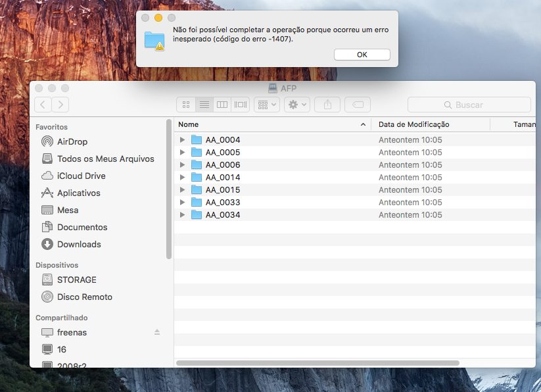Eject the freenas shared server
Screen dimensions: 541x392
(x=157, y=332)
